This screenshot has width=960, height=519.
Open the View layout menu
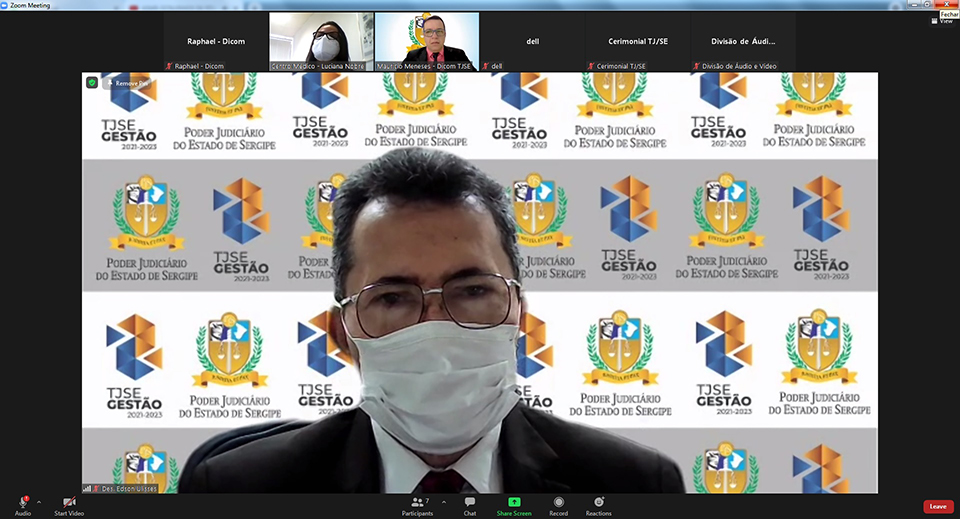coord(940,20)
